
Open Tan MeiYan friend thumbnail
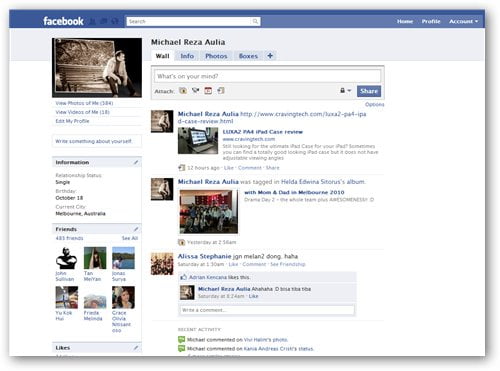click(x=95, y=258)
